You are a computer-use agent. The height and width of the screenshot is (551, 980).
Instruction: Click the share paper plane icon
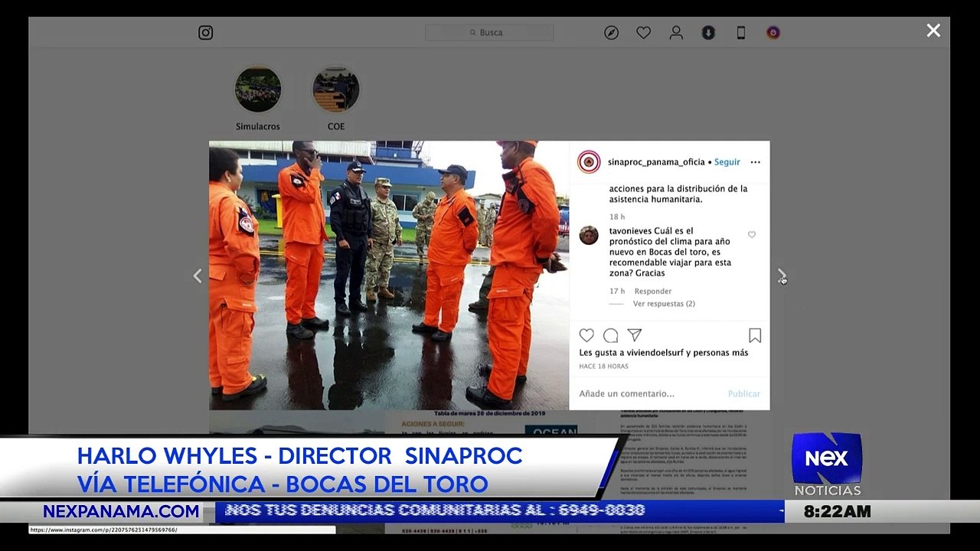tap(634, 335)
